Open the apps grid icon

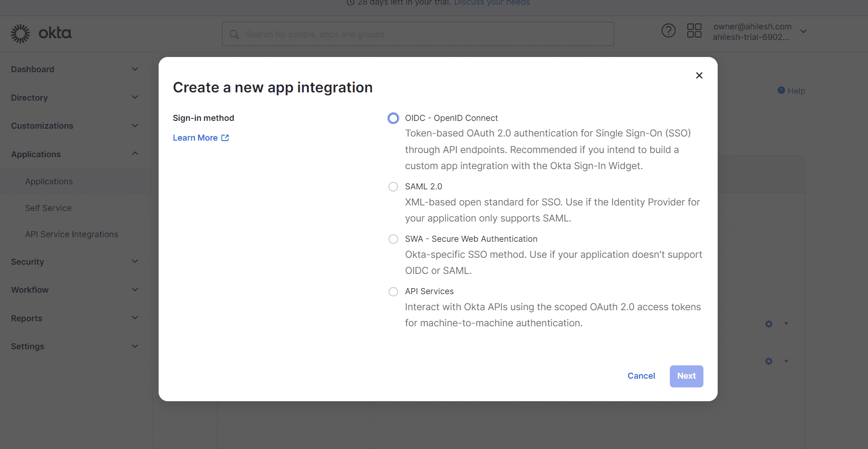[x=694, y=31]
